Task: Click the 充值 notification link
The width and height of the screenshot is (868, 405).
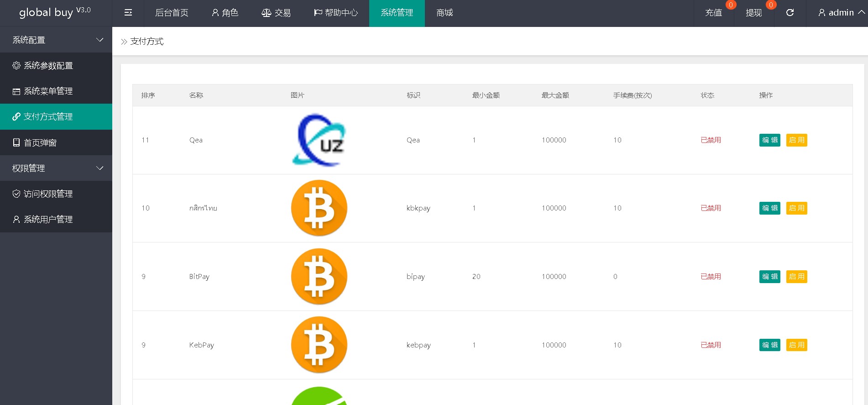Action: tap(714, 13)
